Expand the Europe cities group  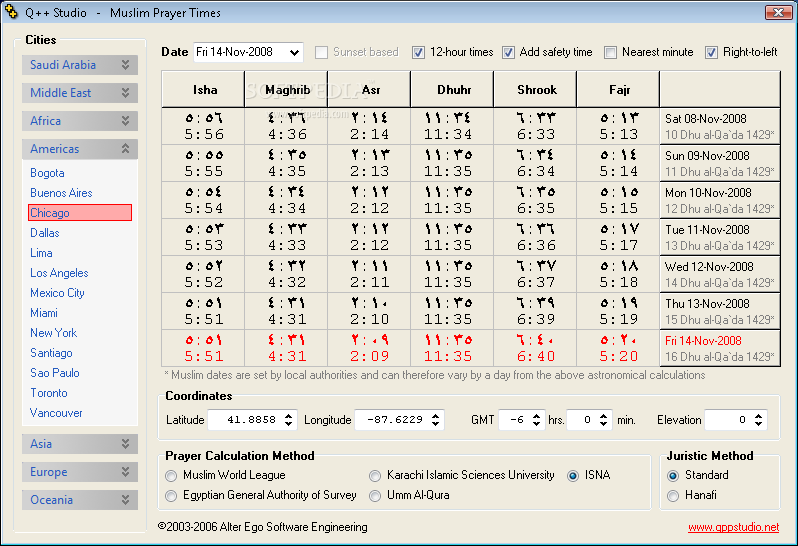tap(80, 472)
